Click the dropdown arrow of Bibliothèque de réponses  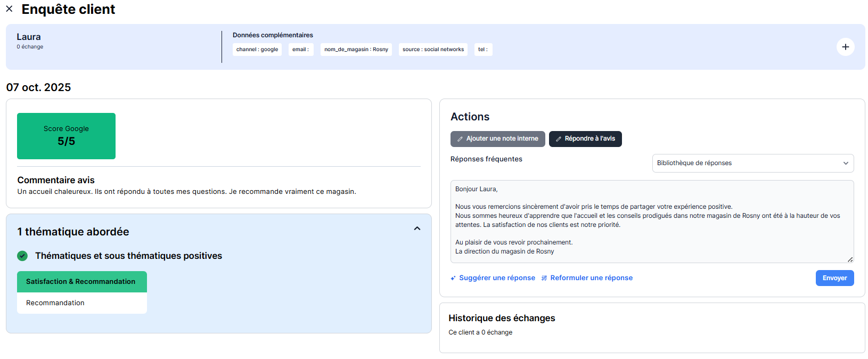tap(846, 163)
